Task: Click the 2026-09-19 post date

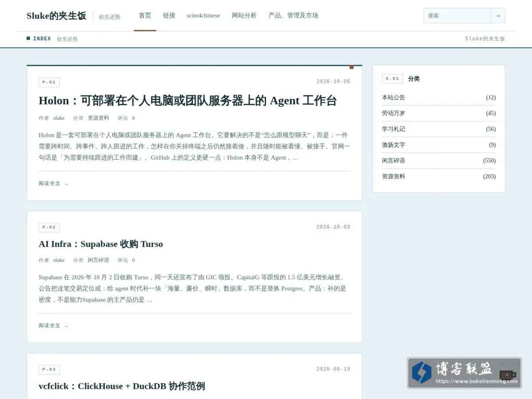Action: point(333,369)
